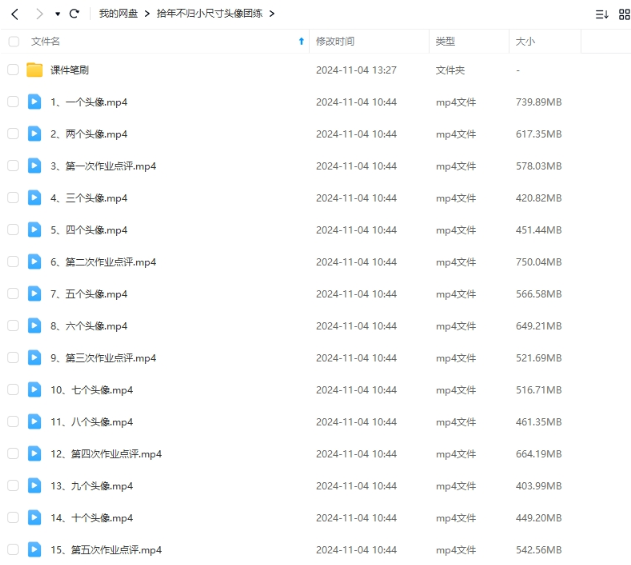Select file name 9、第三次作业点评.mp4
Screen dimensions: 631x565
(x=103, y=358)
